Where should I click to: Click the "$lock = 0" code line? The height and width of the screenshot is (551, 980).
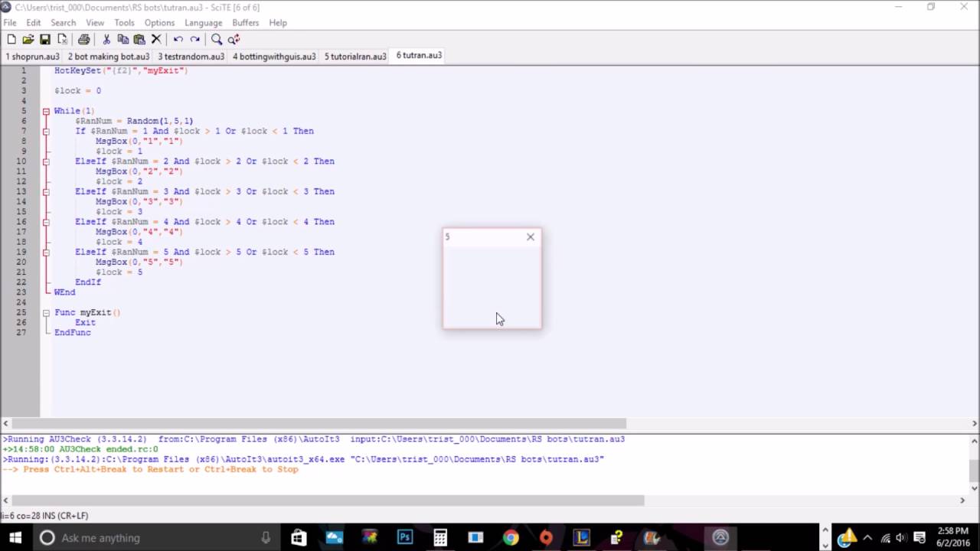coord(77,90)
